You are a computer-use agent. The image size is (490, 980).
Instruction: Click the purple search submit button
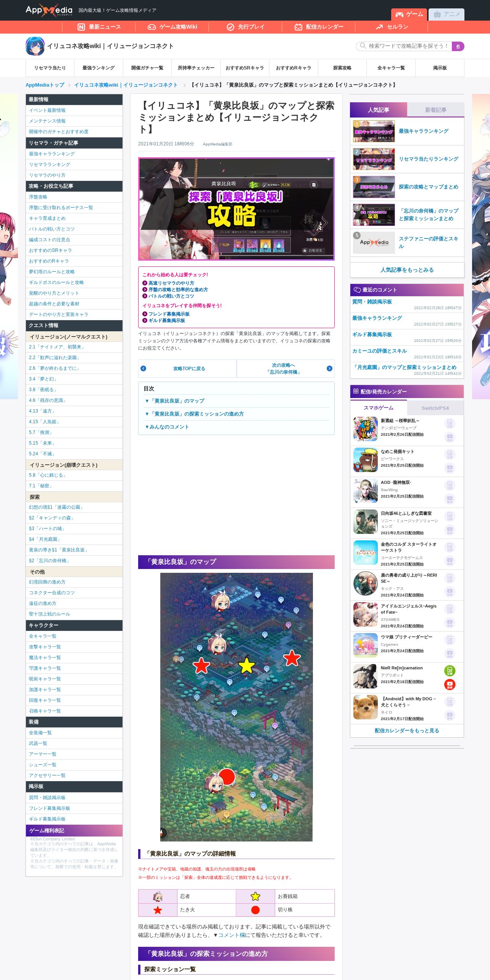[x=458, y=46]
